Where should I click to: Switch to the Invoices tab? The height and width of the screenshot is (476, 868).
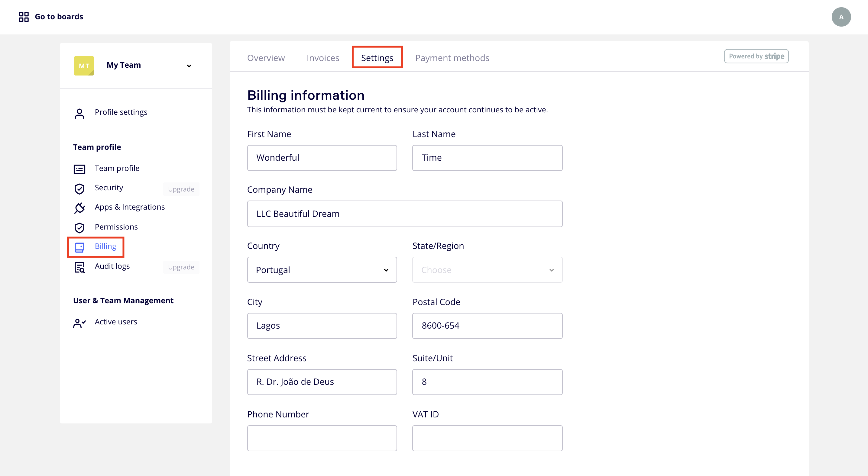pos(322,58)
